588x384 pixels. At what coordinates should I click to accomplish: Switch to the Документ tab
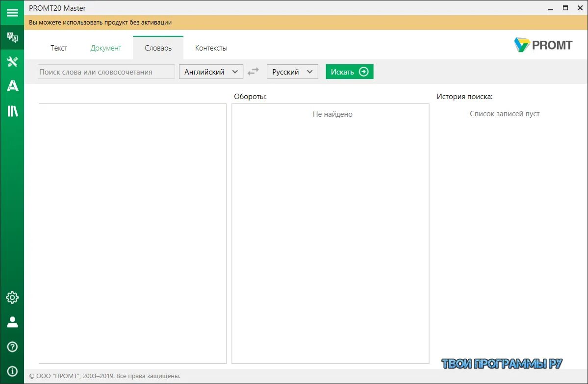point(106,48)
